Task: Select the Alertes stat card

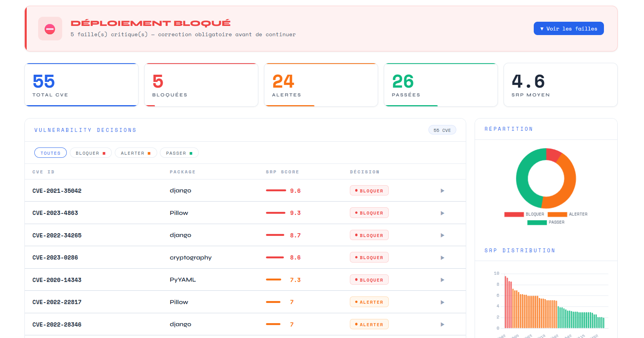Action: pyautogui.click(x=321, y=85)
